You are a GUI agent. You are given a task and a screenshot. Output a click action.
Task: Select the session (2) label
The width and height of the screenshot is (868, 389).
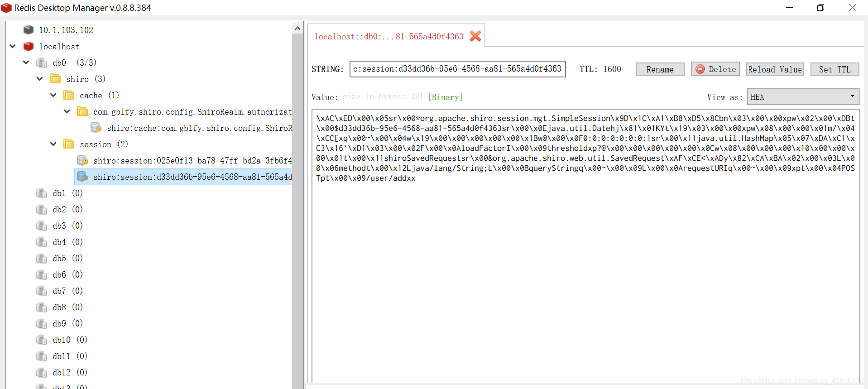click(104, 144)
